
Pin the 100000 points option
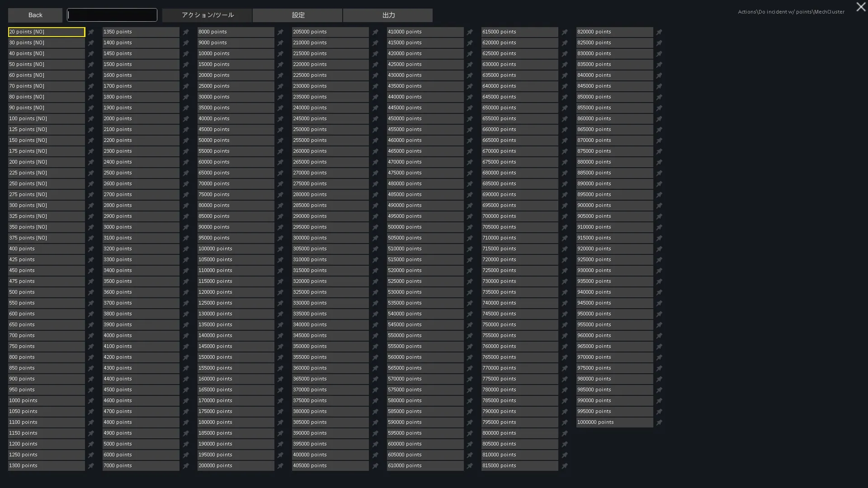(280, 249)
